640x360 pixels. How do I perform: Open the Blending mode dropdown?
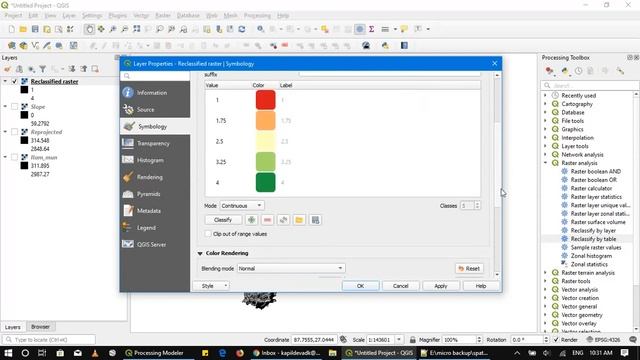coord(291,269)
